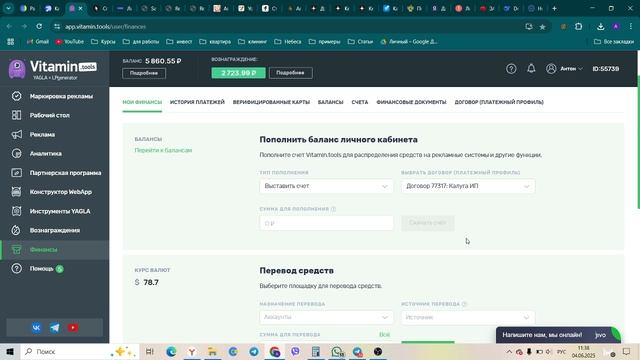
Task: Open Chrome apps grid in bookmarks bar
Action: tap(11, 42)
